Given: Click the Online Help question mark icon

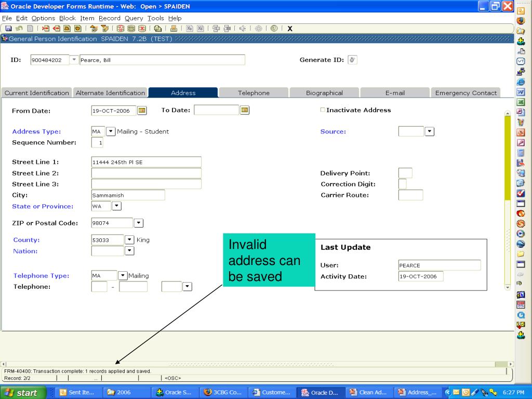Looking at the screenshot, I should pos(274,29).
